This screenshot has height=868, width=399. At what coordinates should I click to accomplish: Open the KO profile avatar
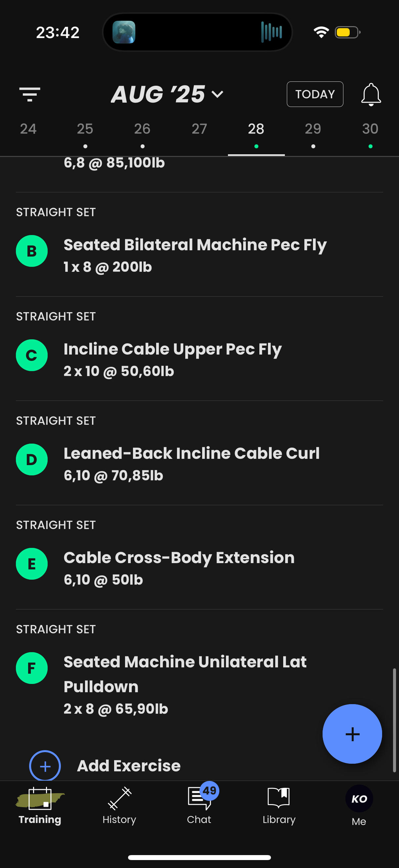[x=359, y=799]
